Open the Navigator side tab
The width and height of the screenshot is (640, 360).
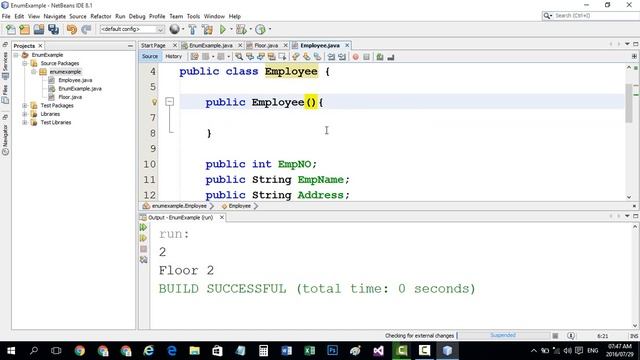5,140
